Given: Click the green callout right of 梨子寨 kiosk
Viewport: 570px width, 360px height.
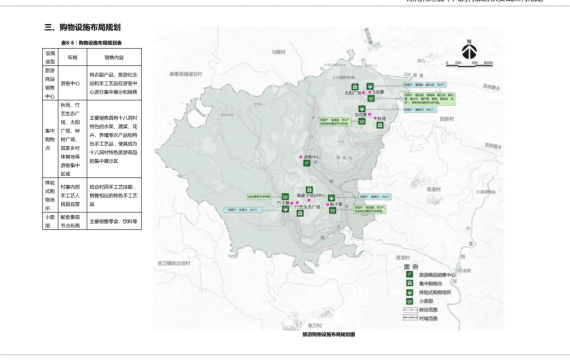Looking at the screenshot, I should [369, 209].
